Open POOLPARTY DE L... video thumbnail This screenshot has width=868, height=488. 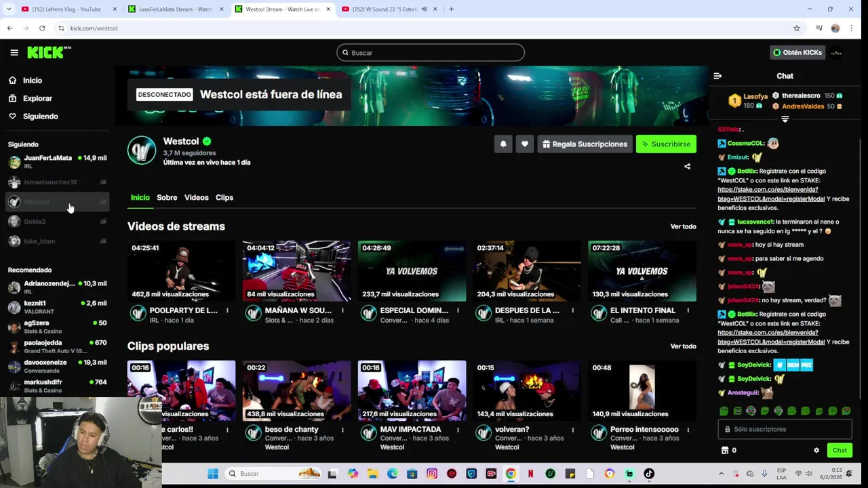pos(181,271)
